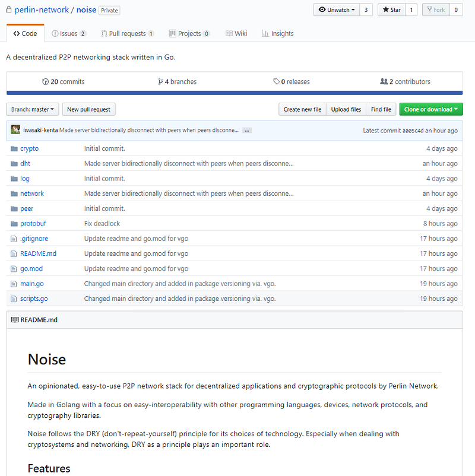The height and width of the screenshot is (476, 475).
Task: Click the .gitignore file icon
Action: point(14,239)
